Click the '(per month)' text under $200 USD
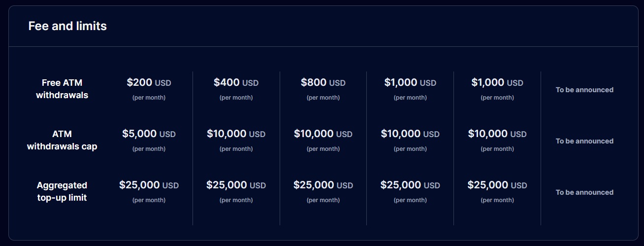Screen dimensions: 644x246 149,98
